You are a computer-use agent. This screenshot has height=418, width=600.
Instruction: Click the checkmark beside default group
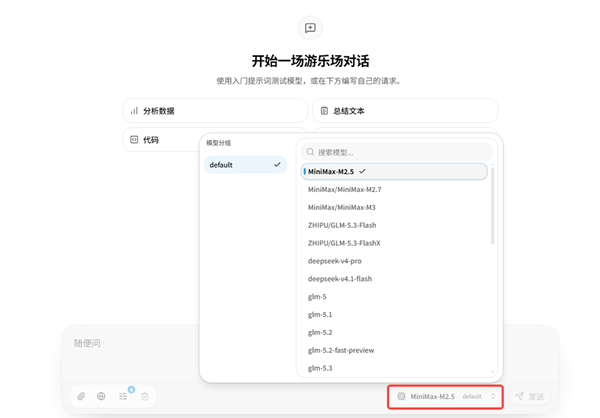click(x=277, y=165)
